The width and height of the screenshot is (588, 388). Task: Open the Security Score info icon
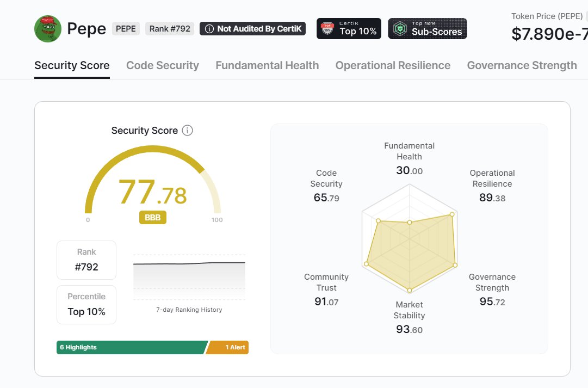pos(187,130)
